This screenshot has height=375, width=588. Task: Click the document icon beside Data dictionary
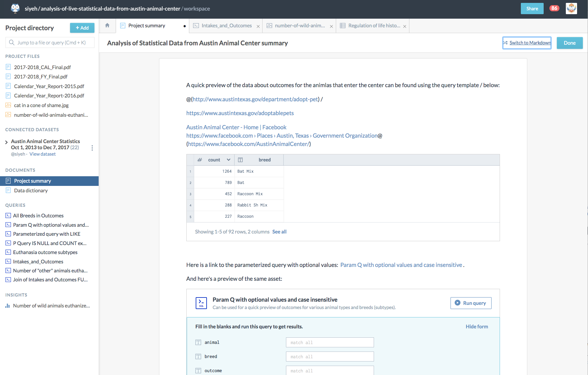(x=8, y=190)
